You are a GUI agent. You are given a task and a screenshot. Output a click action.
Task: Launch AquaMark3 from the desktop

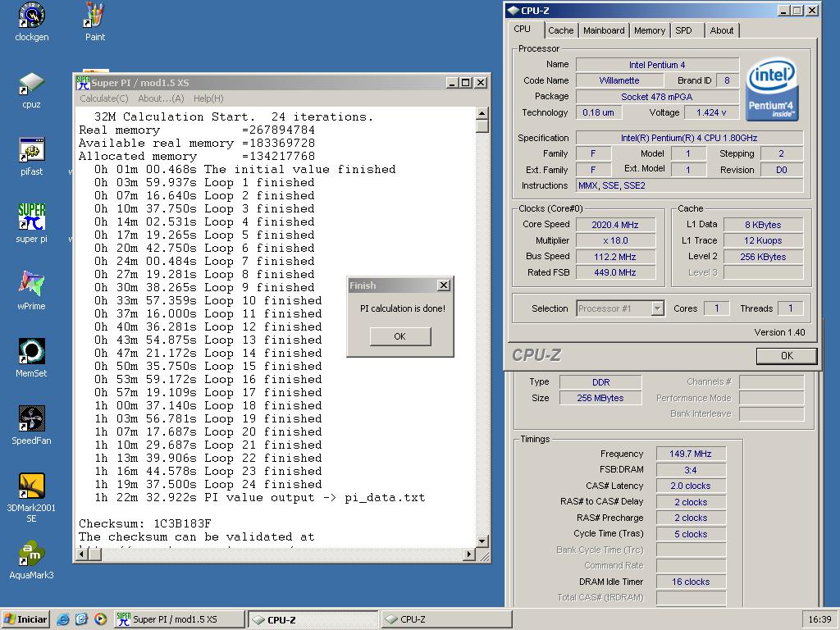click(x=32, y=560)
